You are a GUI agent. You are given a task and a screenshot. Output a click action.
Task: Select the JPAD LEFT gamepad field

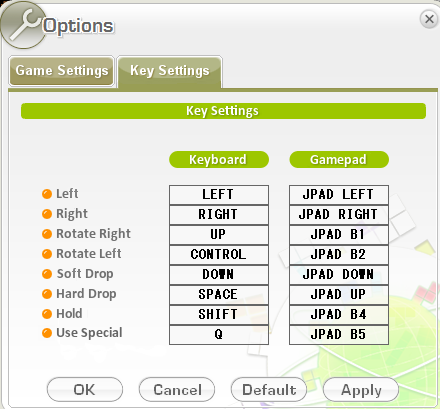coord(339,195)
